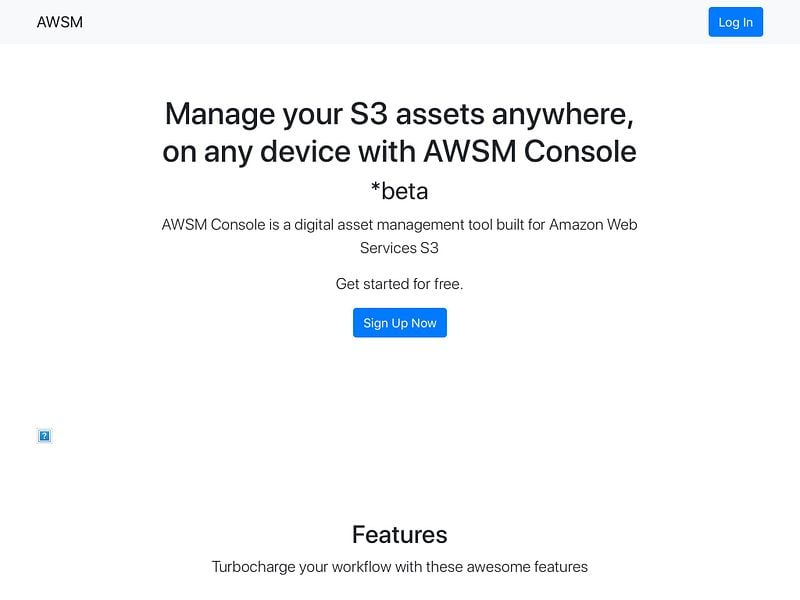Image resolution: width=800 pixels, height=600 pixels.
Task: Click the "Services S3" text line
Action: click(399, 248)
